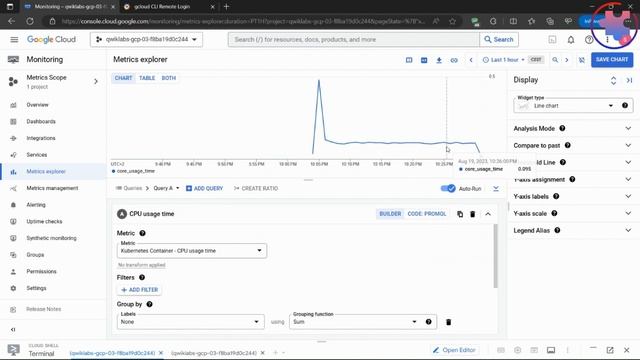
Task: Remove the Group by row with the trash icon
Action: click(x=449, y=322)
